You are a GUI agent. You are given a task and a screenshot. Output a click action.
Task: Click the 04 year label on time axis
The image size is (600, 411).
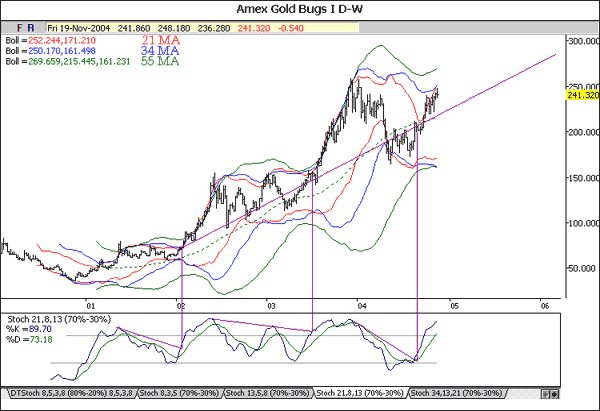362,306
